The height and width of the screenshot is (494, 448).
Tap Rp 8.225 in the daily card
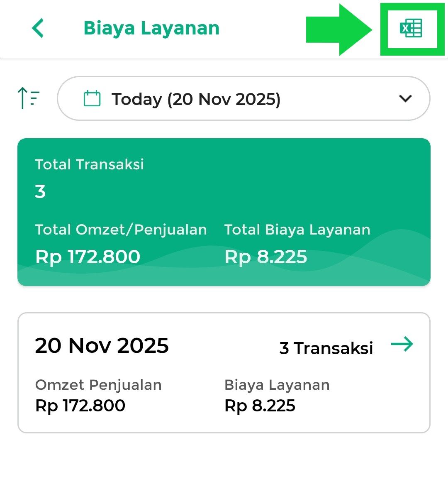pos(260,406)
